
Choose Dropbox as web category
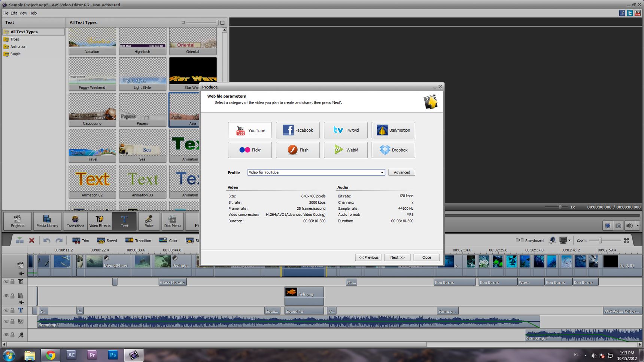coord(393,150)
